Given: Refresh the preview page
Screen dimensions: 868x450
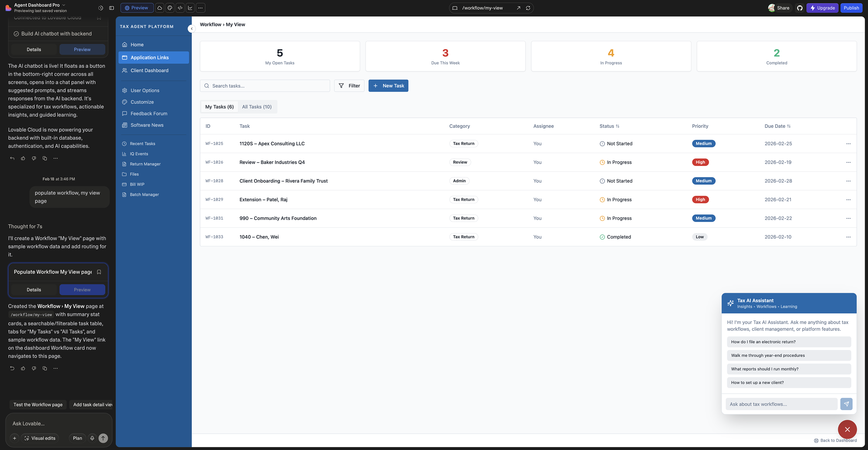Looking at the screenshot, I should click(x=528, y=8).
